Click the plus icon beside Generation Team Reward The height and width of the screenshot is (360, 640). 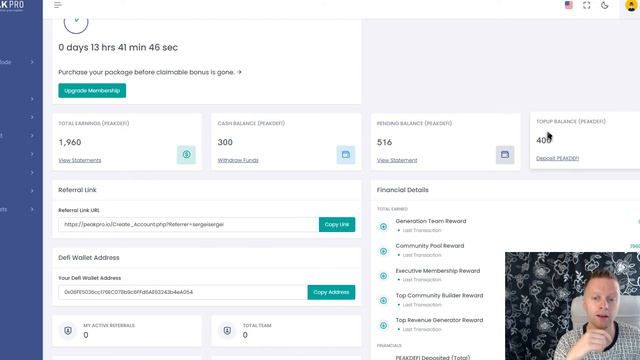[x=383, y=227]
